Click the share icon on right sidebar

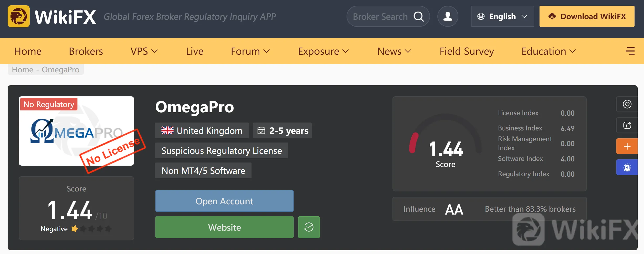627,125
